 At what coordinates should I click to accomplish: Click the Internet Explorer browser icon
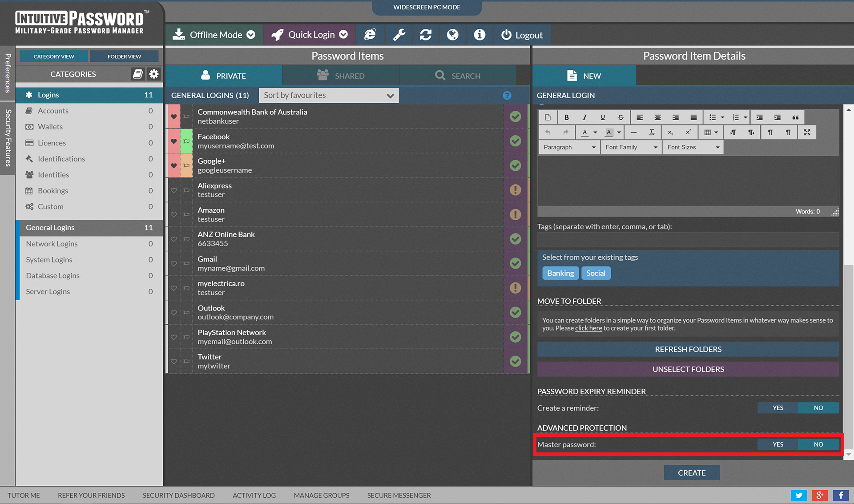[x=370, y=35]
